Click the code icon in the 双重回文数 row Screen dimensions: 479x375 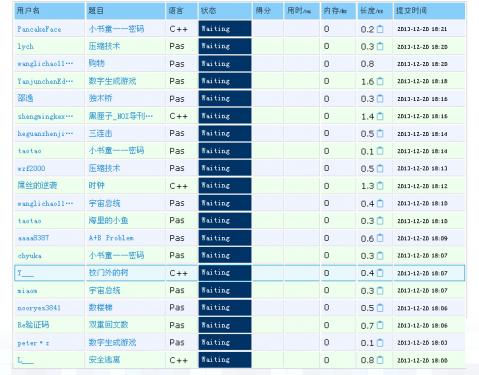click(380, 325)
